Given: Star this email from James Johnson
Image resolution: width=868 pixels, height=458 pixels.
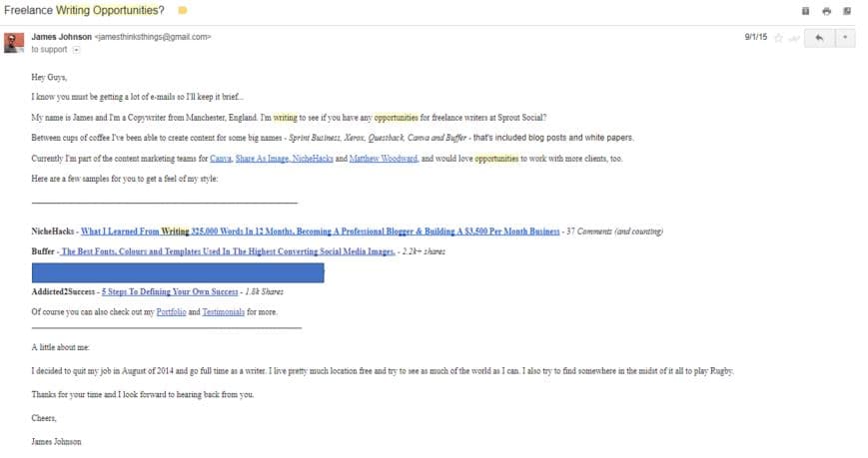Looking at the screenshot, I should click(778, 38).
